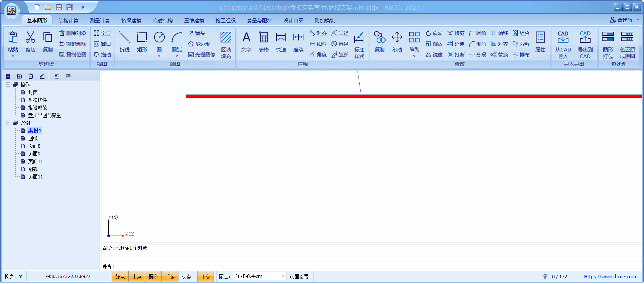The width and height of the screenshot is (644, 284).
Task: Expand the arc (圆弧) tool dropdown arrow
Action: (177, 56)
